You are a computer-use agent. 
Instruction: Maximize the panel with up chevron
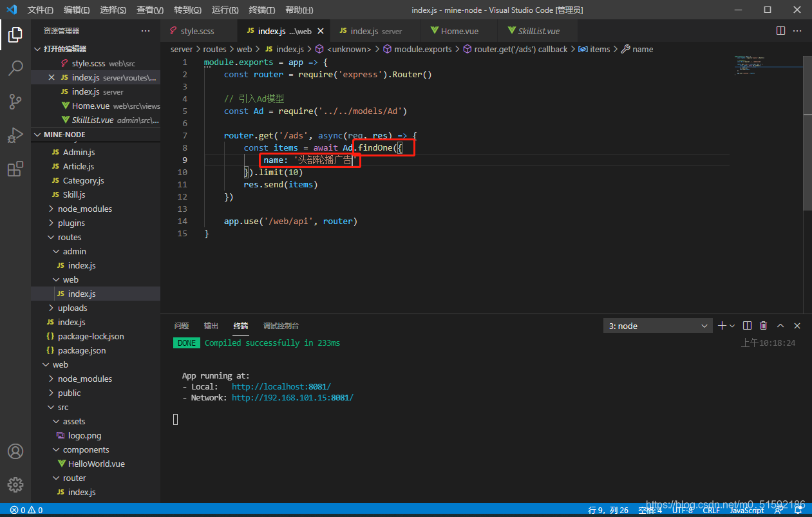pos(780,326)
